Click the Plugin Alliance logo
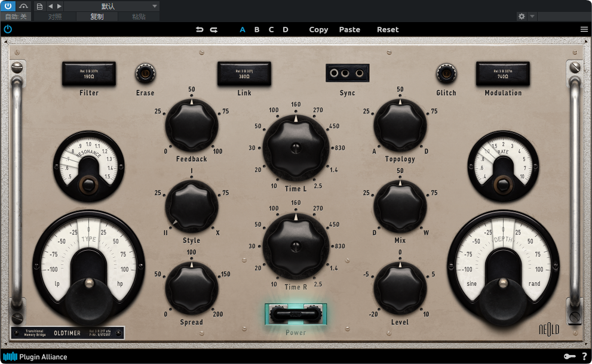592x364 pixels. point(35,356)
